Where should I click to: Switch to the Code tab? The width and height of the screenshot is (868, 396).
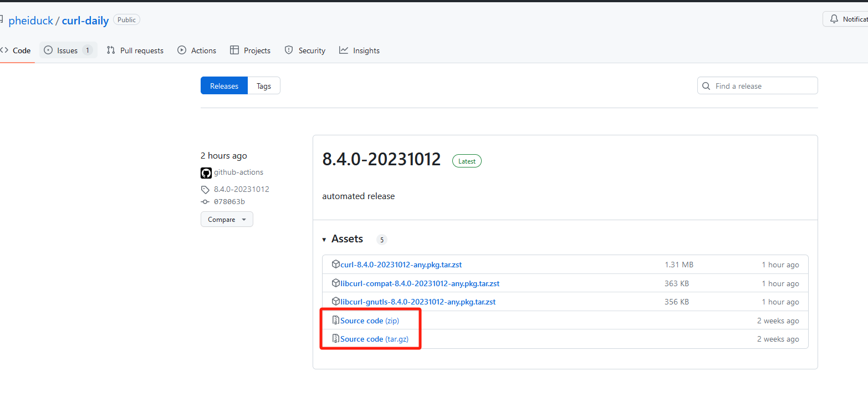point(16,50)
